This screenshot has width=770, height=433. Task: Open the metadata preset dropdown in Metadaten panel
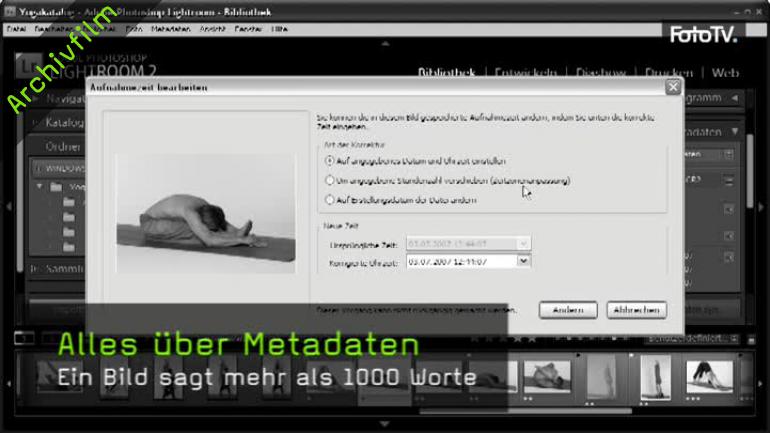(729, 155)
